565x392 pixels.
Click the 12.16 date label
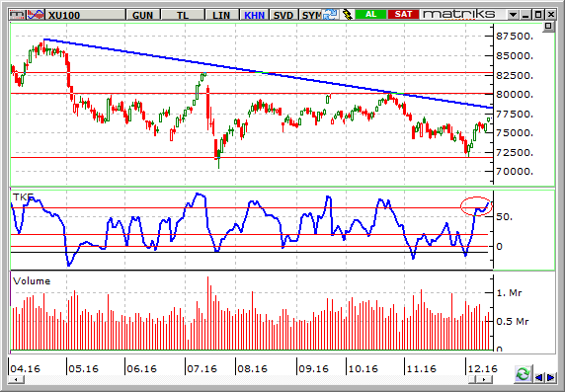[x=482, y=369]
